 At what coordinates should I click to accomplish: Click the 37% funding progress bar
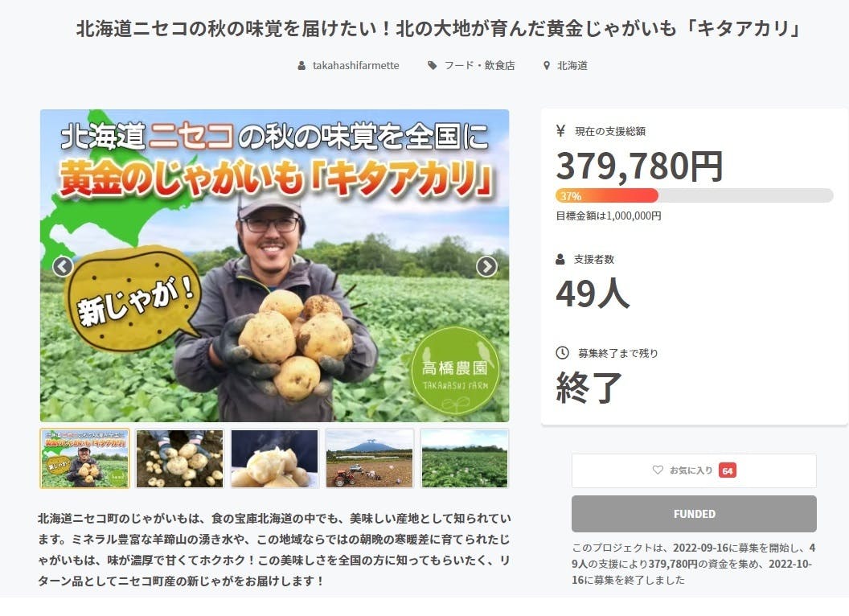(x=694, y=195)
